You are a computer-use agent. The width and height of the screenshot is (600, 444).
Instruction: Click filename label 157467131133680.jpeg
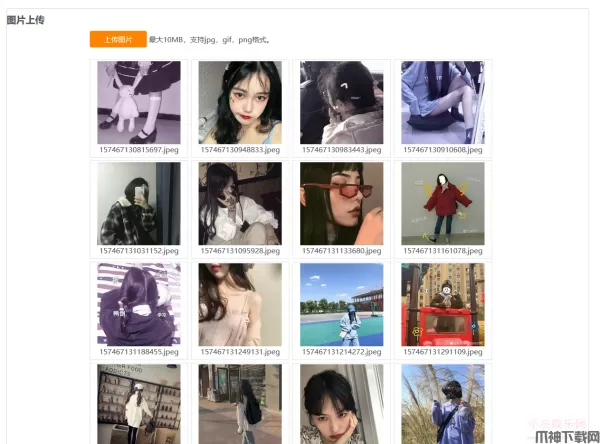click(x=341, y=251)
